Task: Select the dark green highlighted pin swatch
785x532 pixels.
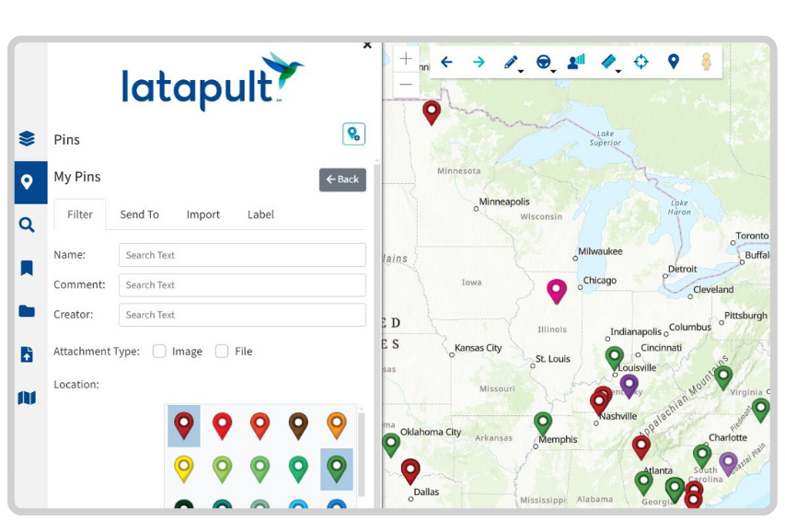Action: point(337,468)
